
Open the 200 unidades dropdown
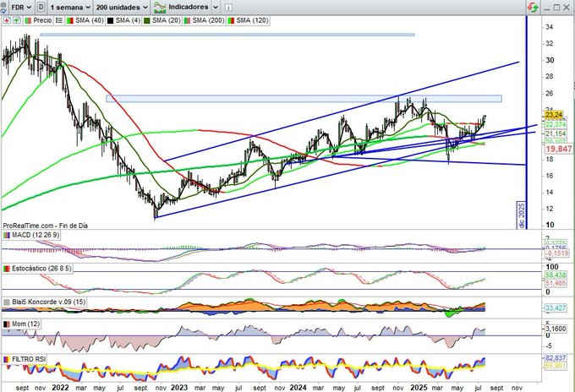122,7
